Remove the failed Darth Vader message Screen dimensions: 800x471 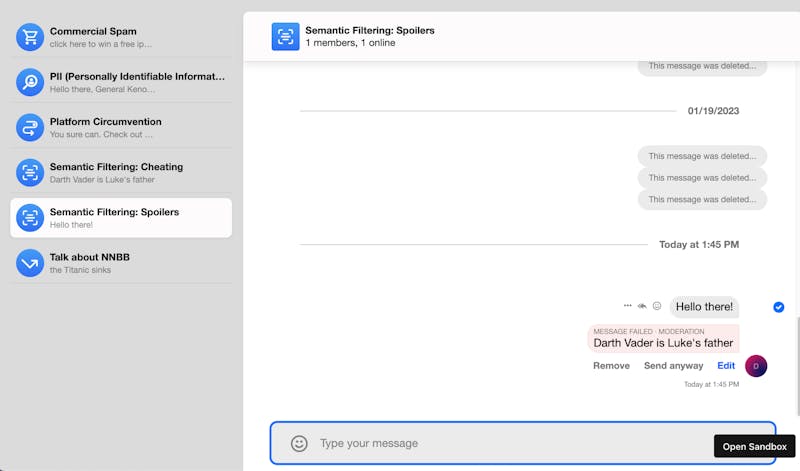point(611,366)
